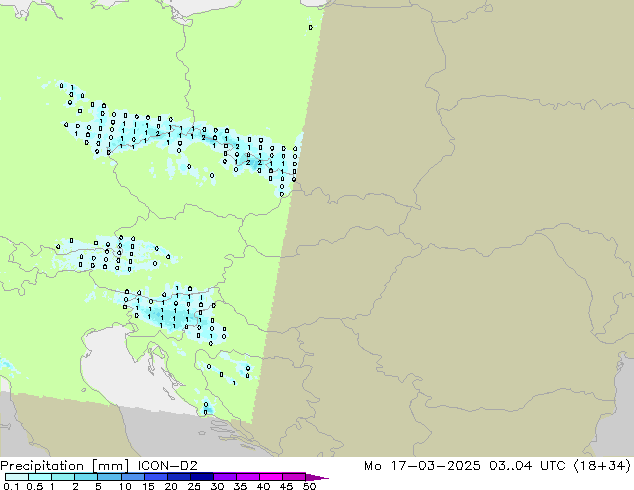
Task: Select the 25–30 mm dark blue swatch
Action: (x=202, y=477)
